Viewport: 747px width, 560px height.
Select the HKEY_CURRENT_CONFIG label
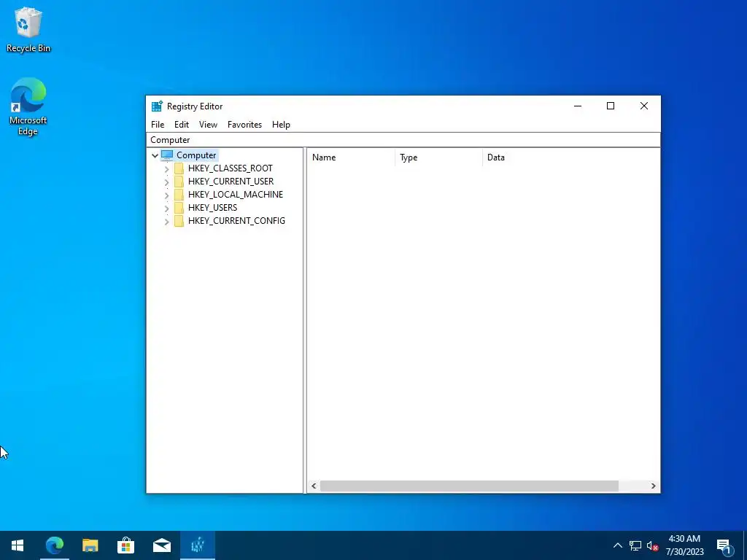pos(236,221)
